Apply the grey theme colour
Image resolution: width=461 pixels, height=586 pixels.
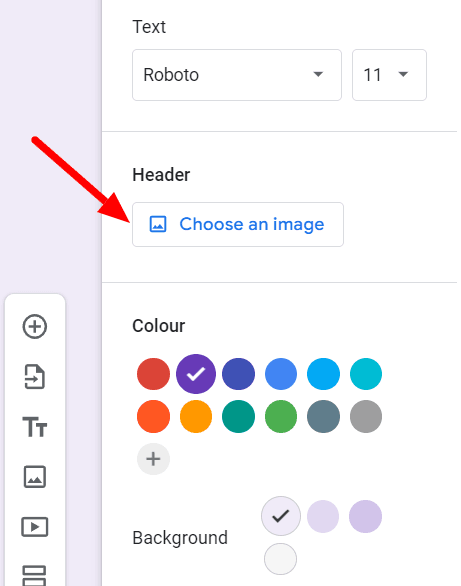pos(366,416)
